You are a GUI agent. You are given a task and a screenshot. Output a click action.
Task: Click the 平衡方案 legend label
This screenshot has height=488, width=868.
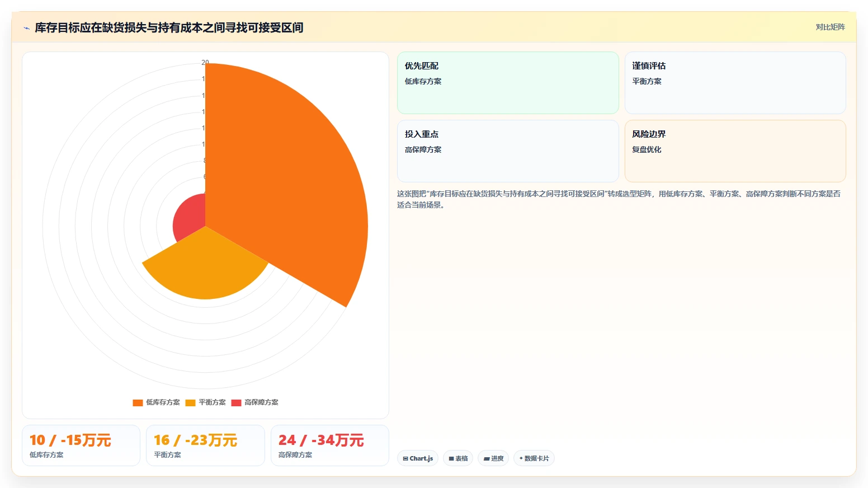pos(212,402)
